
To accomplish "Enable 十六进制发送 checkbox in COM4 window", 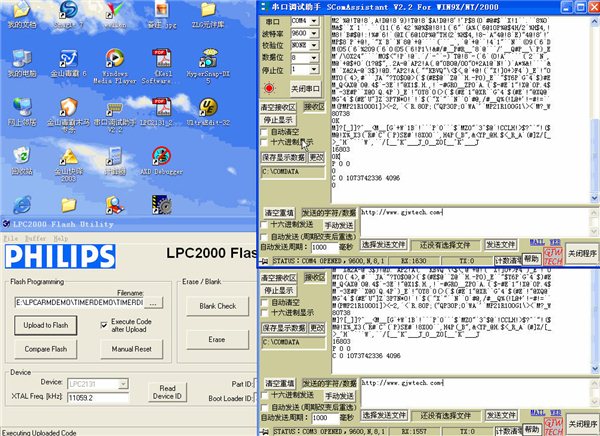I will (264, 225).
